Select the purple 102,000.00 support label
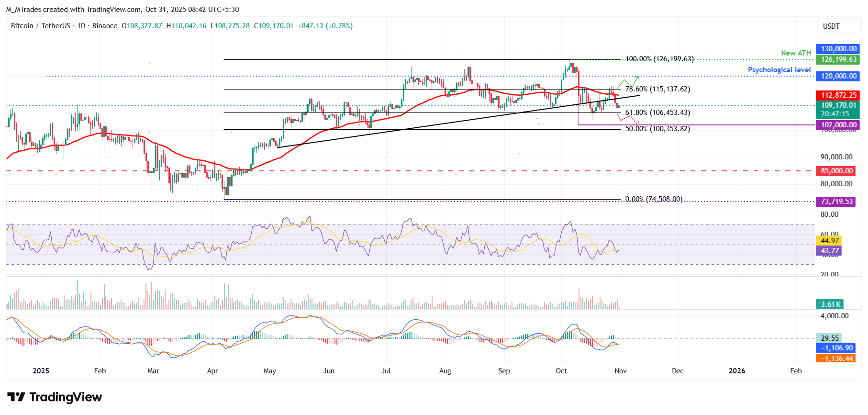 click(839, 125)
